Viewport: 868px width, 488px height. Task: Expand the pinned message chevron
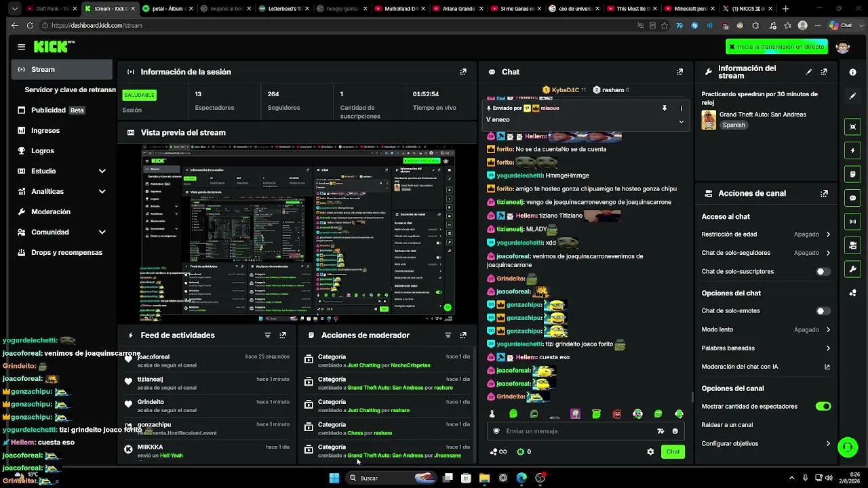tap(682, 121)
